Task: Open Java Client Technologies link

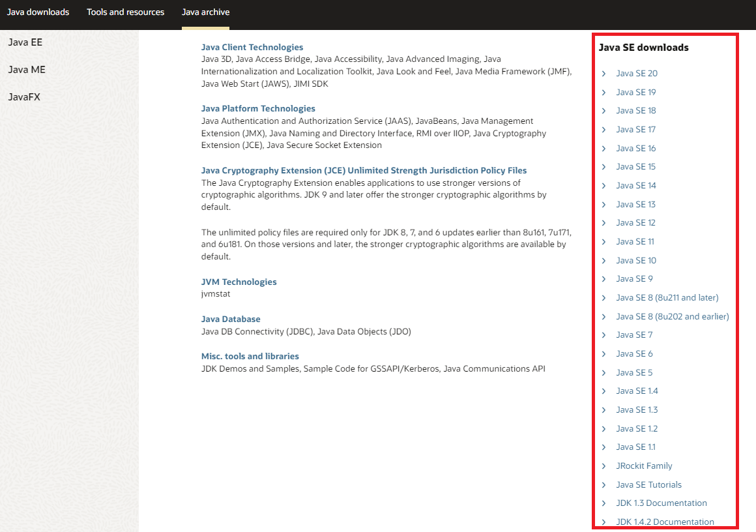Action: click(x=252, y=48)
